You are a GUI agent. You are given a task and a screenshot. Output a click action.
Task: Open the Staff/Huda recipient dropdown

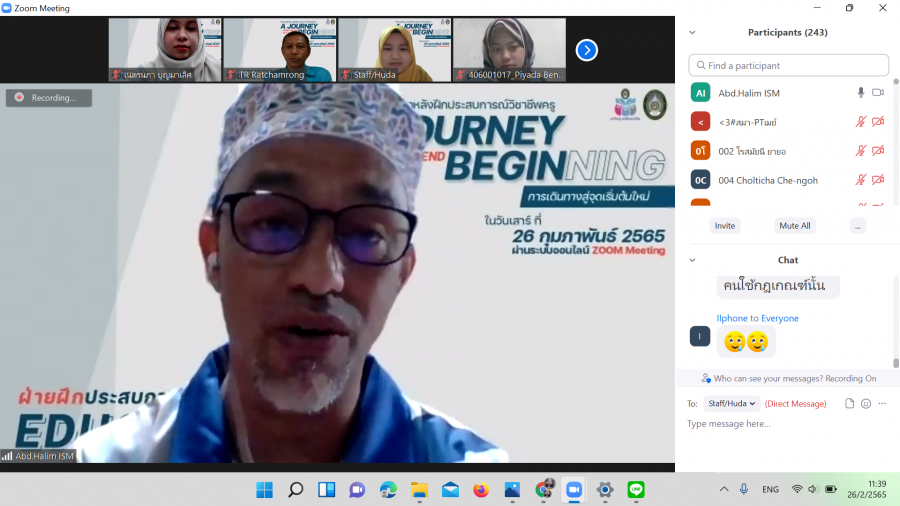tap(731, 404)
